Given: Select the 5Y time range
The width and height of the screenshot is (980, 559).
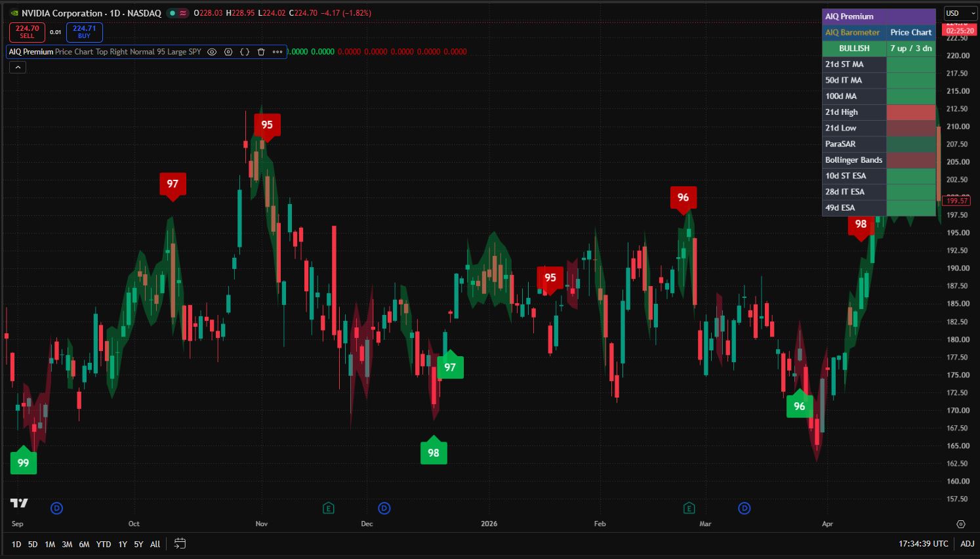Looking at the screenshot, I should pyautogui.click(x=138, y=544).
